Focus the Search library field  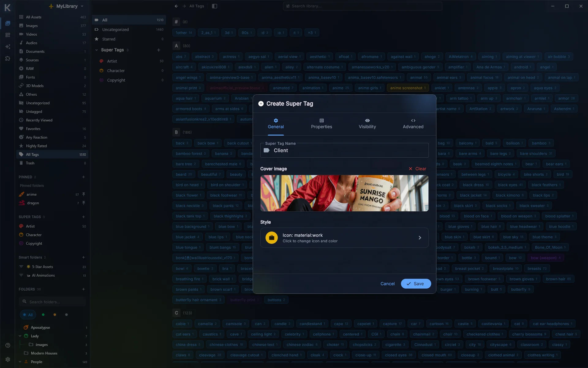(362, 6)
